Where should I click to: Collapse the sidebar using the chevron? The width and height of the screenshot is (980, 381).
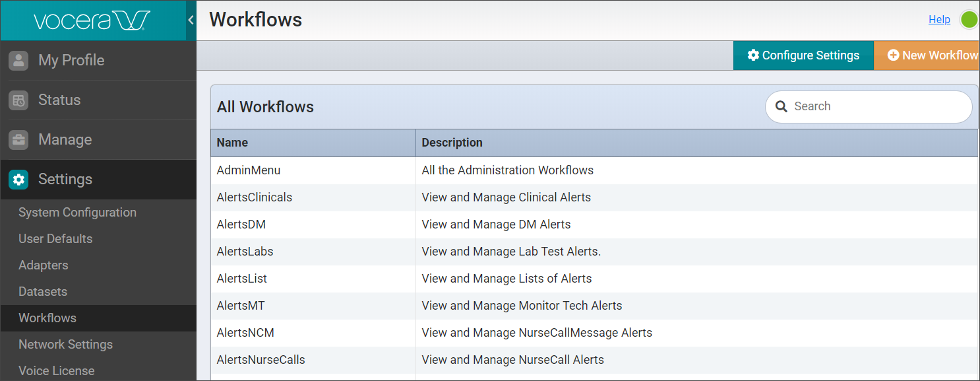191,20
